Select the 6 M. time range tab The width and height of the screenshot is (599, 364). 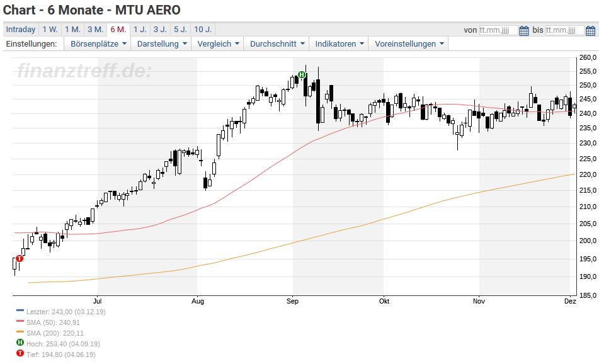118,30
